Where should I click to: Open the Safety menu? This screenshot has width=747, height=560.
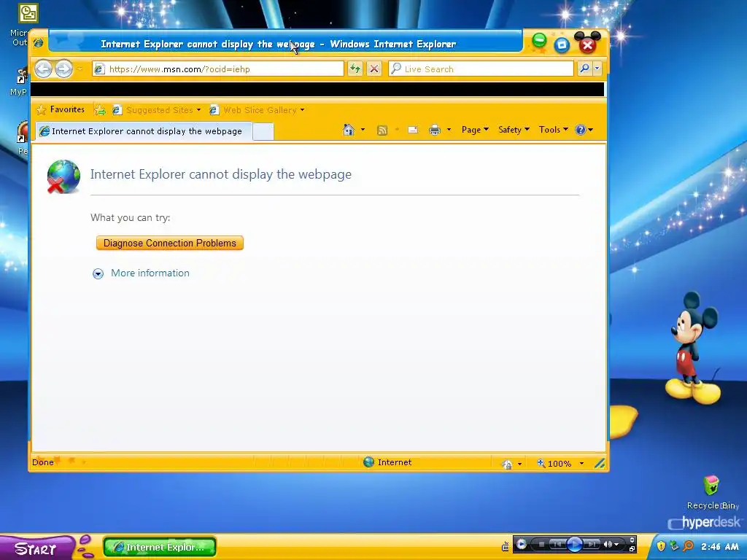(x=514, y=130)
